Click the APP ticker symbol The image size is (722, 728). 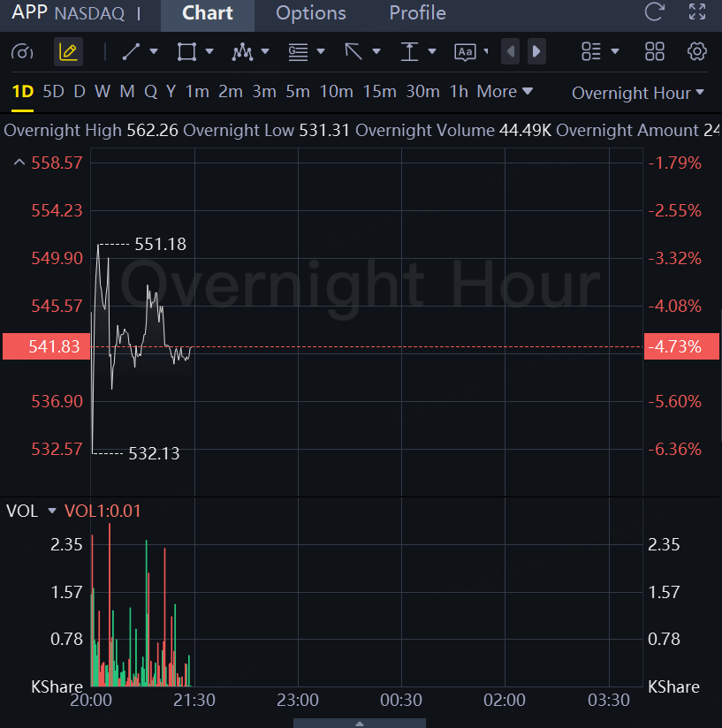(29, 12)
